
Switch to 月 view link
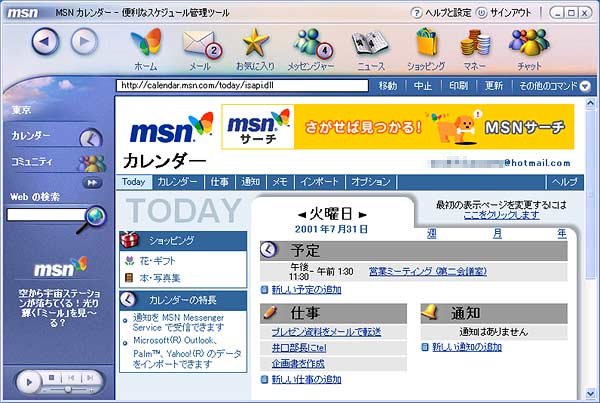coord(497,233)
